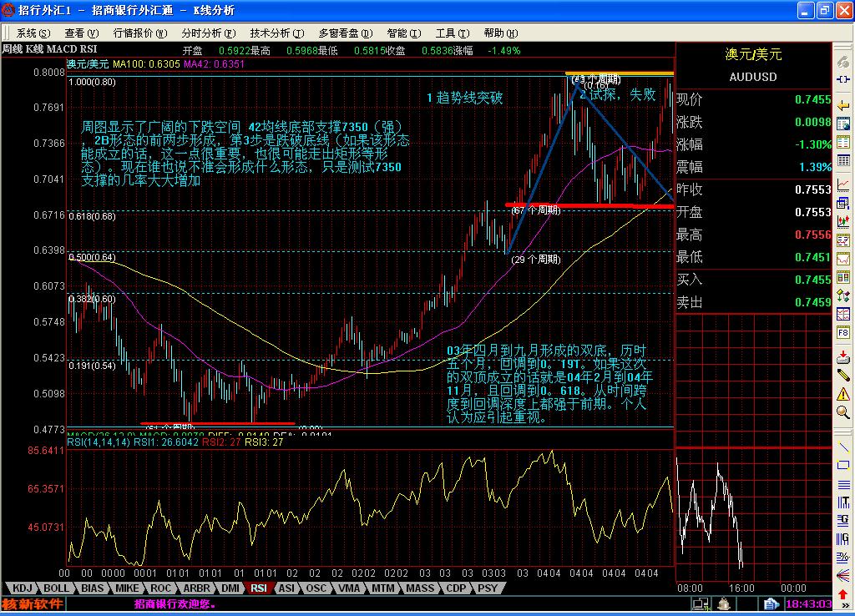The height and width of the screenshot is (616, 855).
Task: Click the MA100: 0.6305 label
Action: [146, 64]
